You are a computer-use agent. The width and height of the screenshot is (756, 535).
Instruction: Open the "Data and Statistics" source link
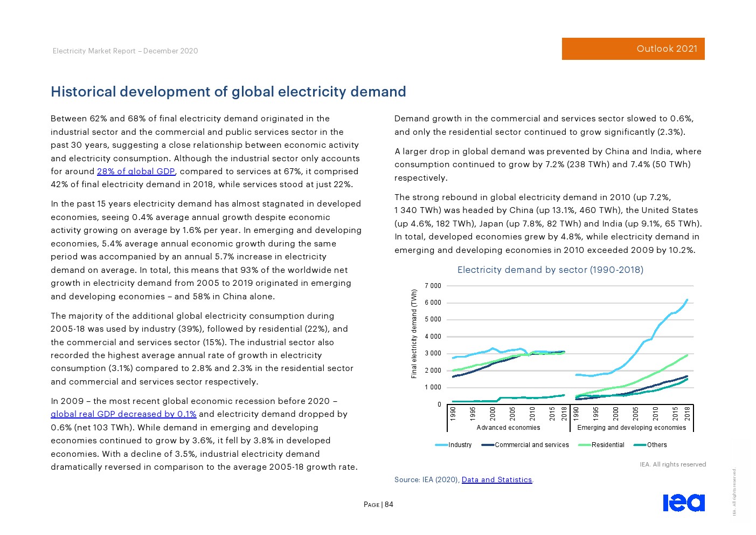pos(496,479)
